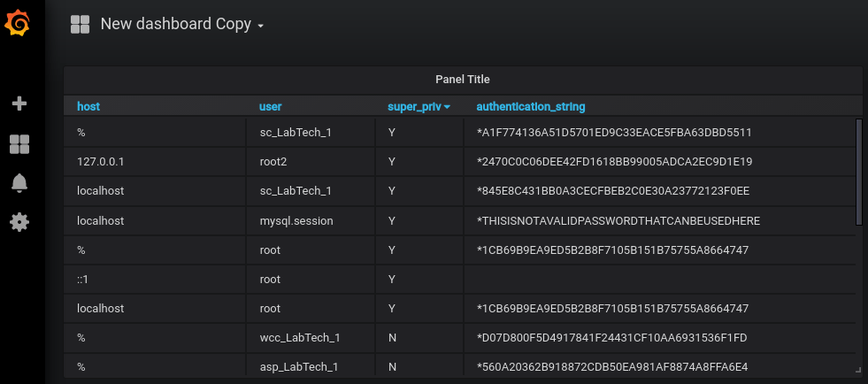Image resolution: width=868 pixels, height=384 pixels.
Task: Click the Grafana logo icon
Action: point(19,24)
